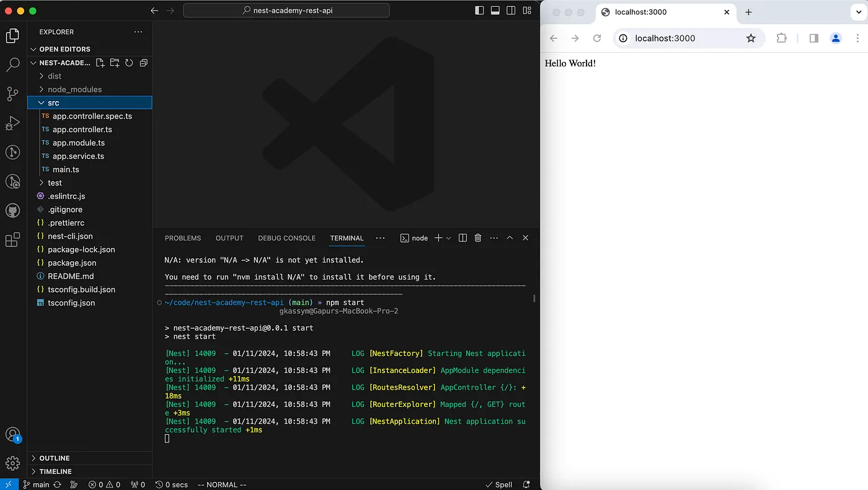
Task: Toggle the primary sidebar visibility
Action: click(479, 10)
